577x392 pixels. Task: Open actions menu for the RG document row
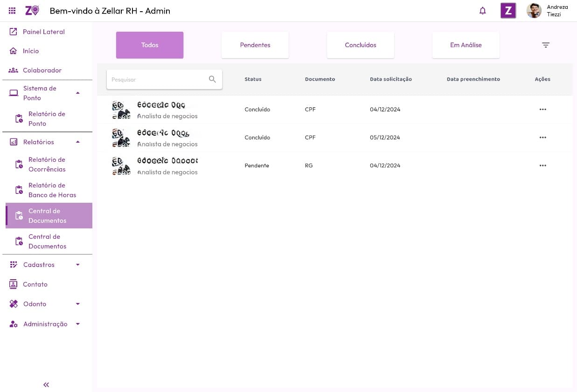[542, 165]
